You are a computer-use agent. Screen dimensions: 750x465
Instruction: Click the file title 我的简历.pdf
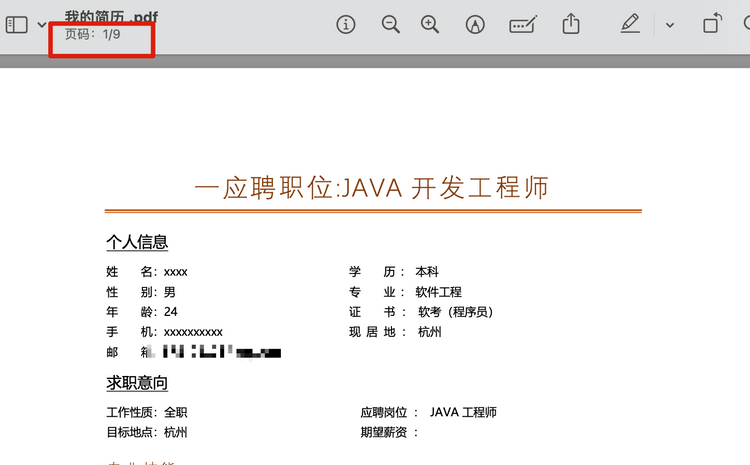point(111,17)
